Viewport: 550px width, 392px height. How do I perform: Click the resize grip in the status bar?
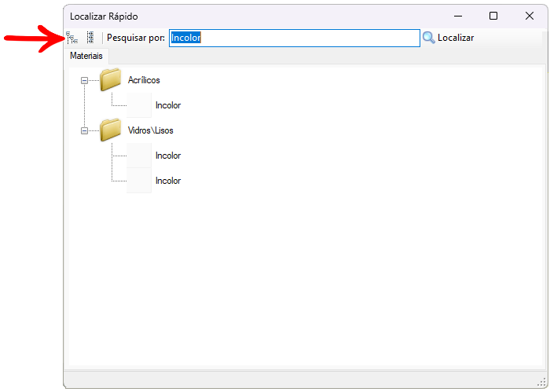[x=541, y=383]
